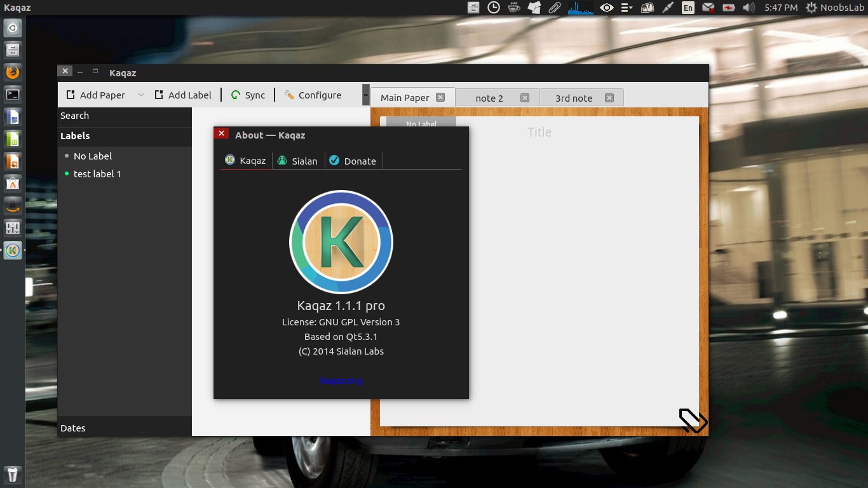Click the mailbox indicator in the top panel
Image resolution: width=868 pixels, height=488 pixels.
point(648,8)
